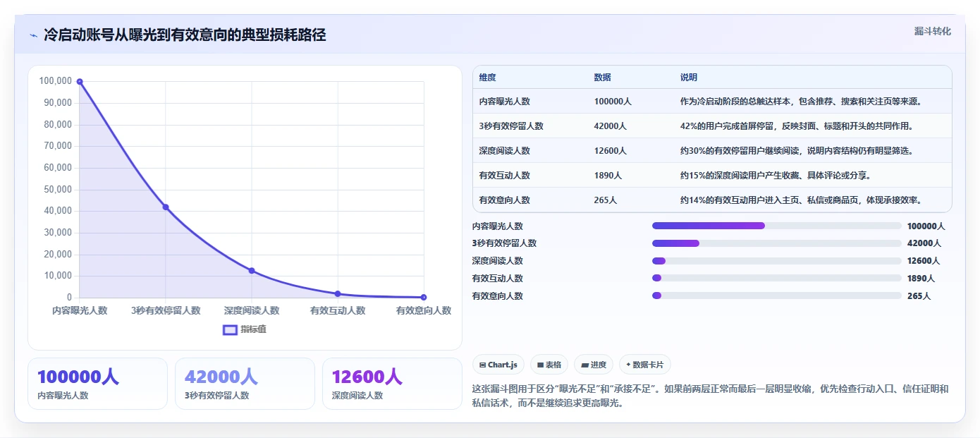
Task: Select the 表格 tag chip
Action: click(x=549, y=365)
